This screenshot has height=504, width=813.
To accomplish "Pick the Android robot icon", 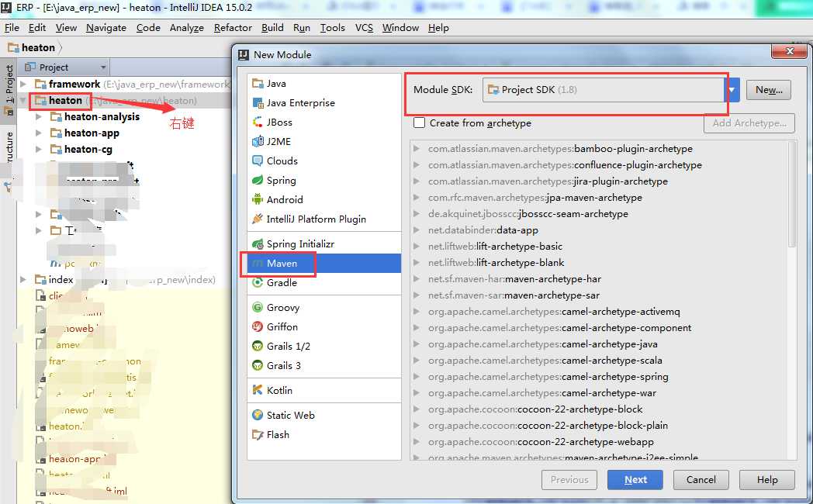I will (258, 199).
